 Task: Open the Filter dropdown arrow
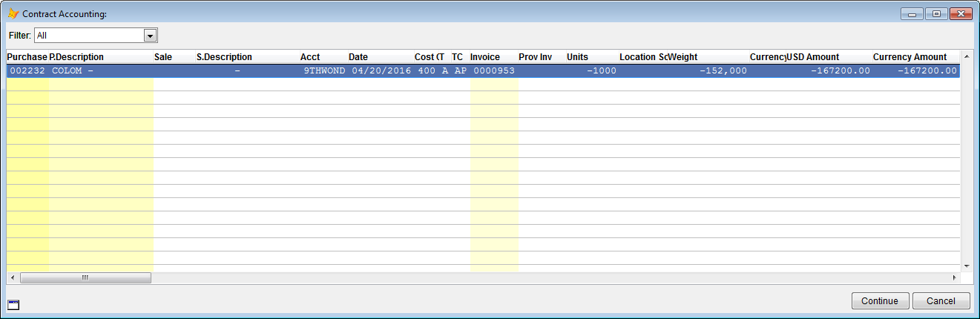pyautogui.click(x=150, y=35)
